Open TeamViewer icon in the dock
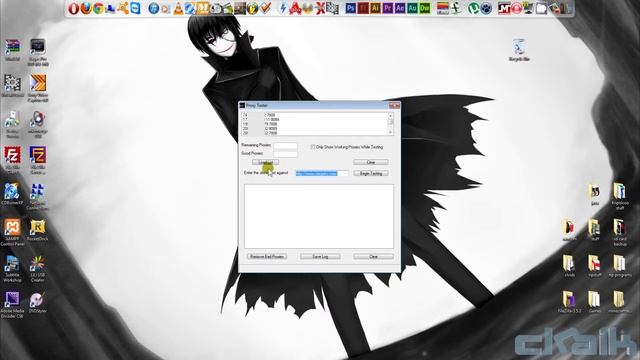The width and height of the screenshot is (640, 360). point(135,8)
